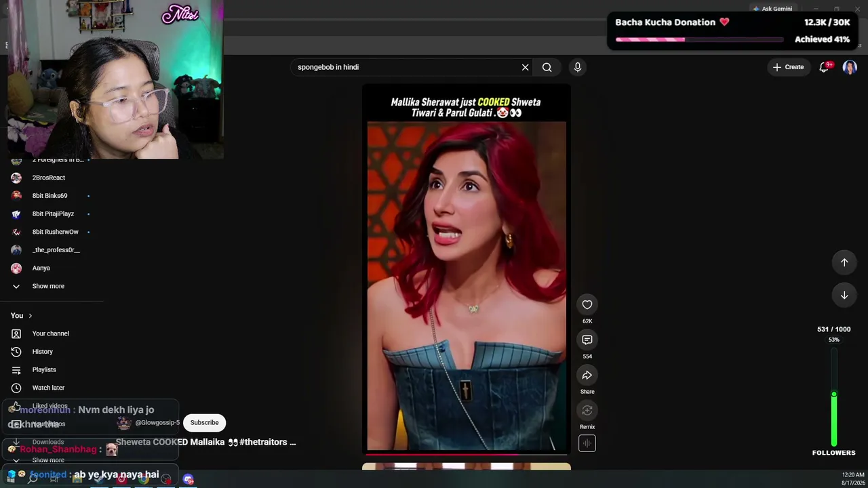Like the Short with the heart icon
This screenshot has height=488, width=868.
coord(587,305)
